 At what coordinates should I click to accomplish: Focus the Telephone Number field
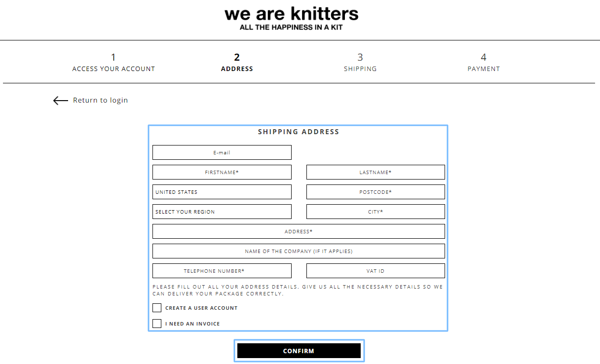point(222,271)
